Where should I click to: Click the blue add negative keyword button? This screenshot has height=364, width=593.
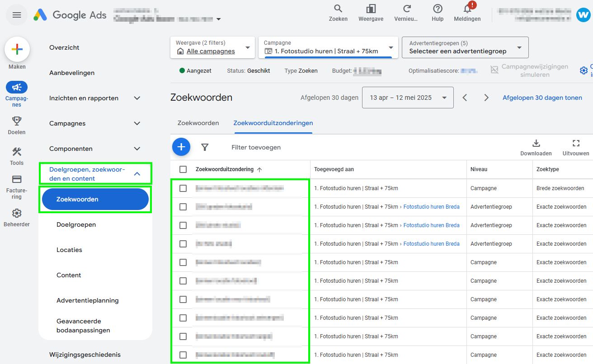(x=181, y=147)
